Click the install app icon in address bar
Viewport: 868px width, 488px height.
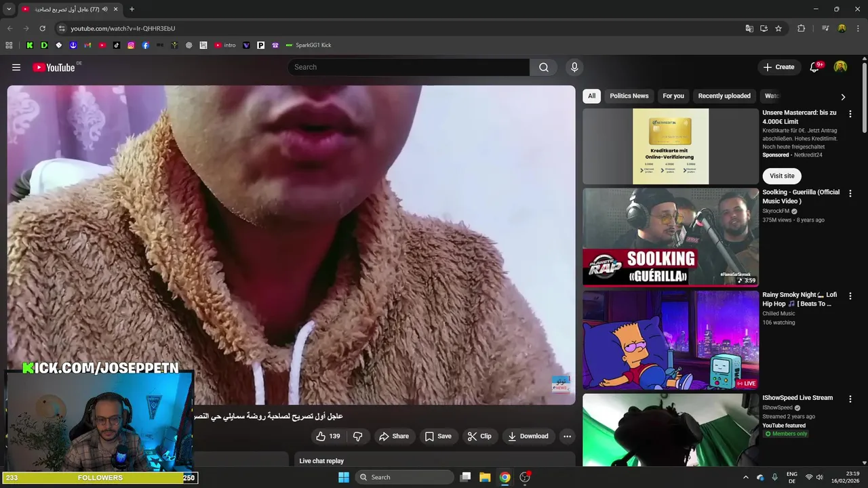pos(764,28)
